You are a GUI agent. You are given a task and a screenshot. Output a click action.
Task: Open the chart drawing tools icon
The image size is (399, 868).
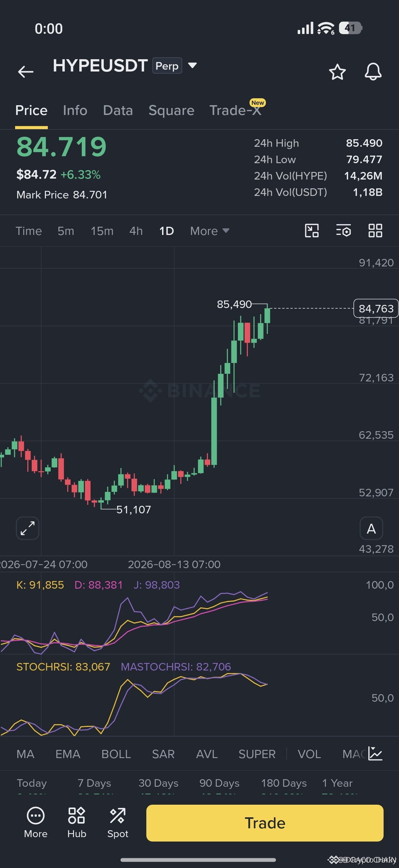coord(312,231)
